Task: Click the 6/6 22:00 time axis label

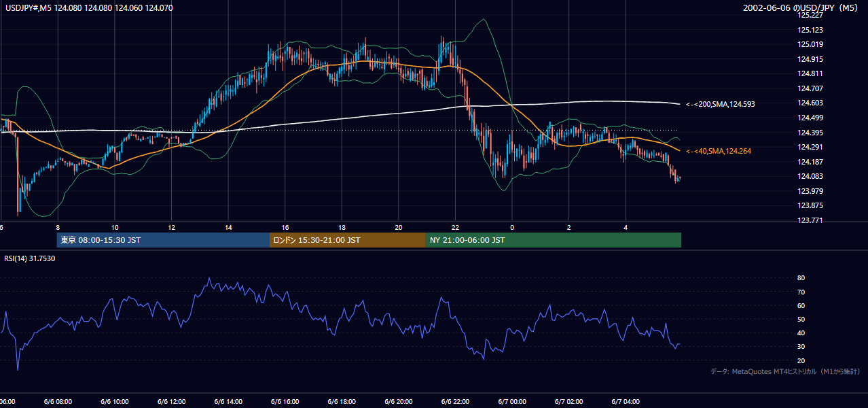Action: coord(455,402)
